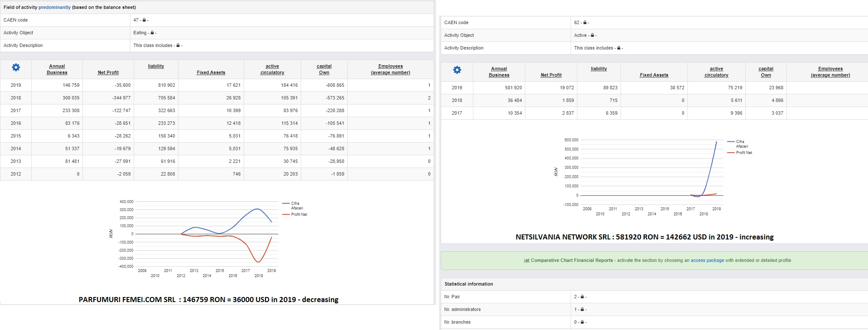Click the Profit Net legend entry in the NETSILVANIA chart

[740, 153]
